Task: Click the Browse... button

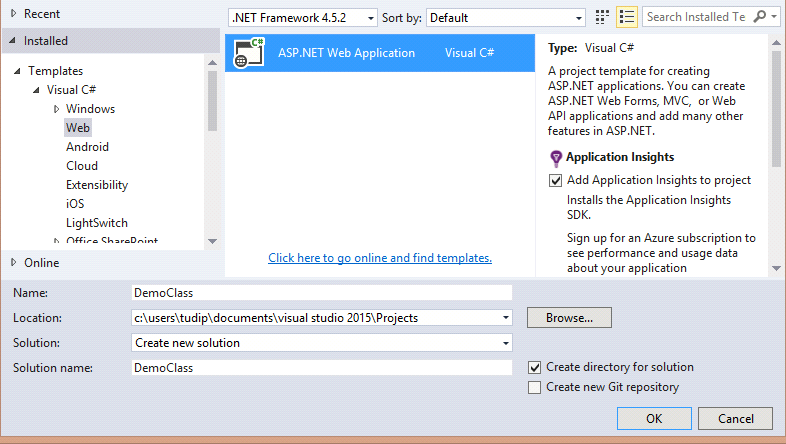Action: tap(569, 318)
